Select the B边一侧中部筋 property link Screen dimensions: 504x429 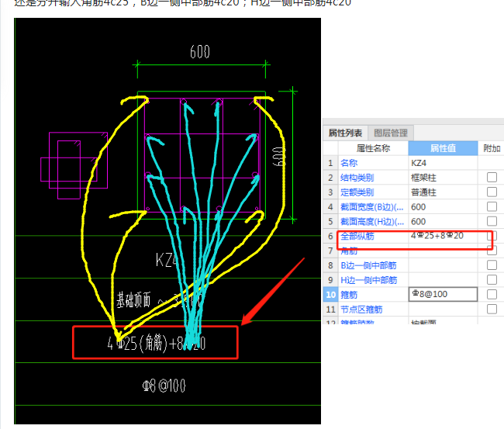368,265
